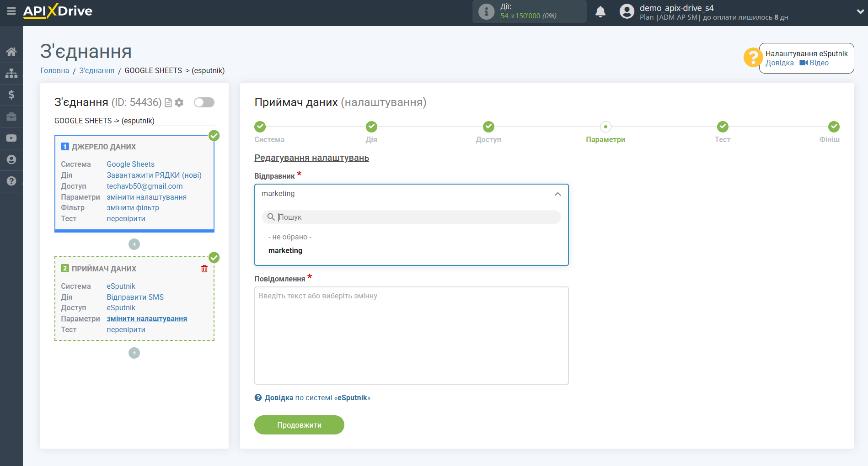The height and width of the screenshot is (466, 868).
Task: Open the hamburger menu
Action: point(11,11)
